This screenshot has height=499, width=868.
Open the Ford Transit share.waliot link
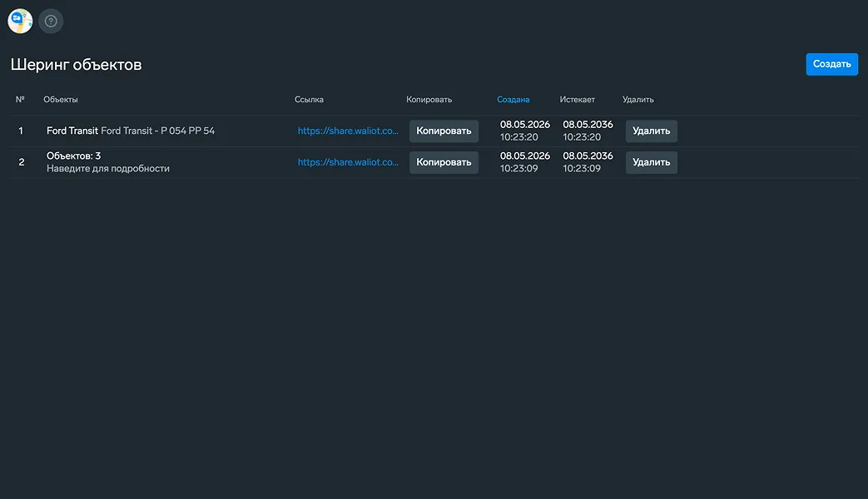point(348,131)
